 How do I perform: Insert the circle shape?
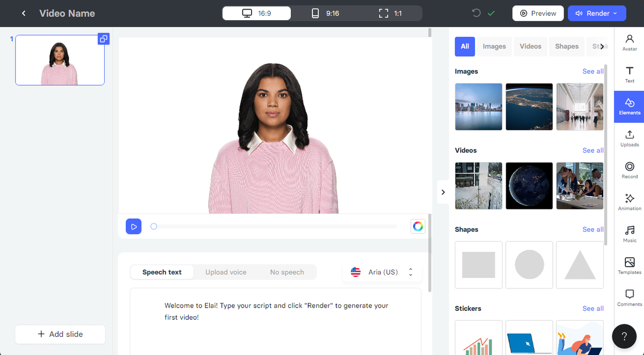coord(529,265)
